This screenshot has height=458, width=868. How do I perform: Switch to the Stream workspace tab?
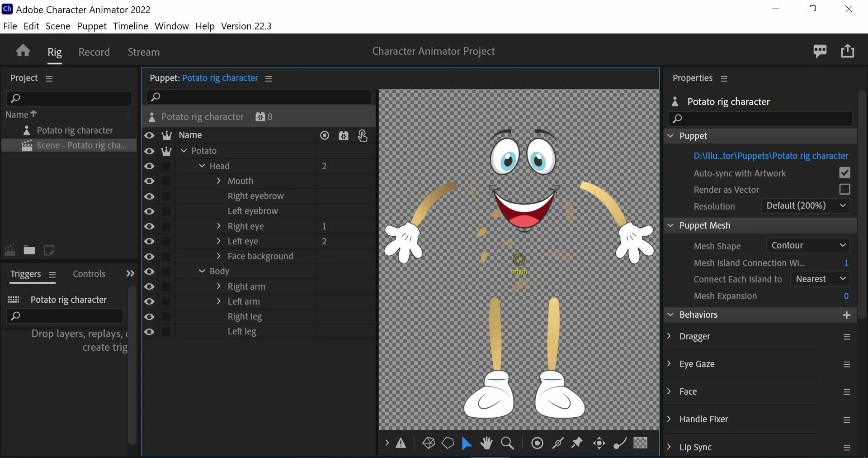click(x=144, y=52)
